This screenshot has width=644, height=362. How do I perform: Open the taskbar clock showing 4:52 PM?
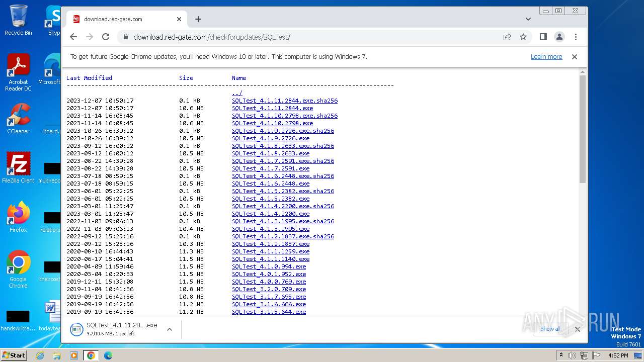(x=618, y=355)
